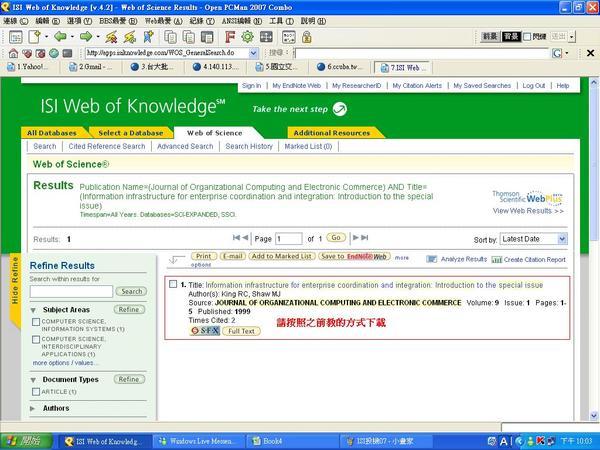Open the Tools (T) menu
Viewport: 600px width, 450px height.
281,21
